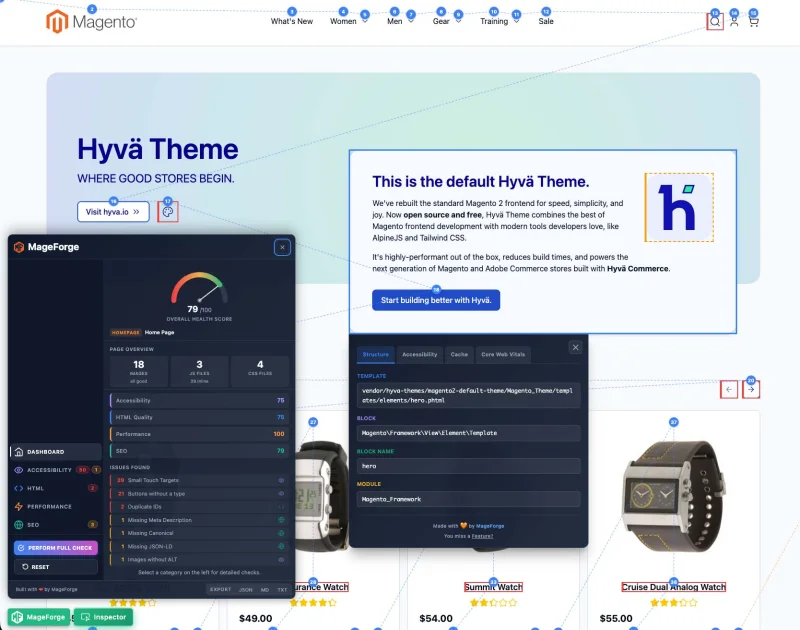
Task: Toggle highlight for Images without ALT
Action: (x=281, y=560)
